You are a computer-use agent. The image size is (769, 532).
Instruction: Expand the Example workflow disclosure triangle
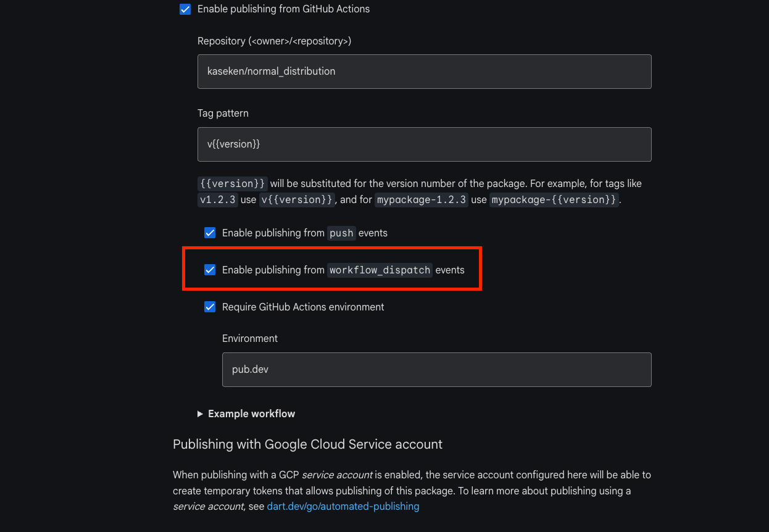200,414
